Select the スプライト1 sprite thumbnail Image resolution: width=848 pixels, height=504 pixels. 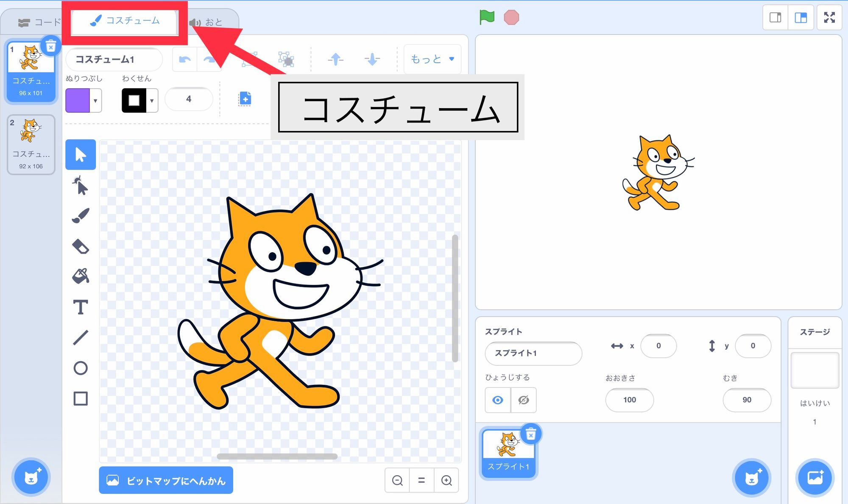(x=509, y=453)
